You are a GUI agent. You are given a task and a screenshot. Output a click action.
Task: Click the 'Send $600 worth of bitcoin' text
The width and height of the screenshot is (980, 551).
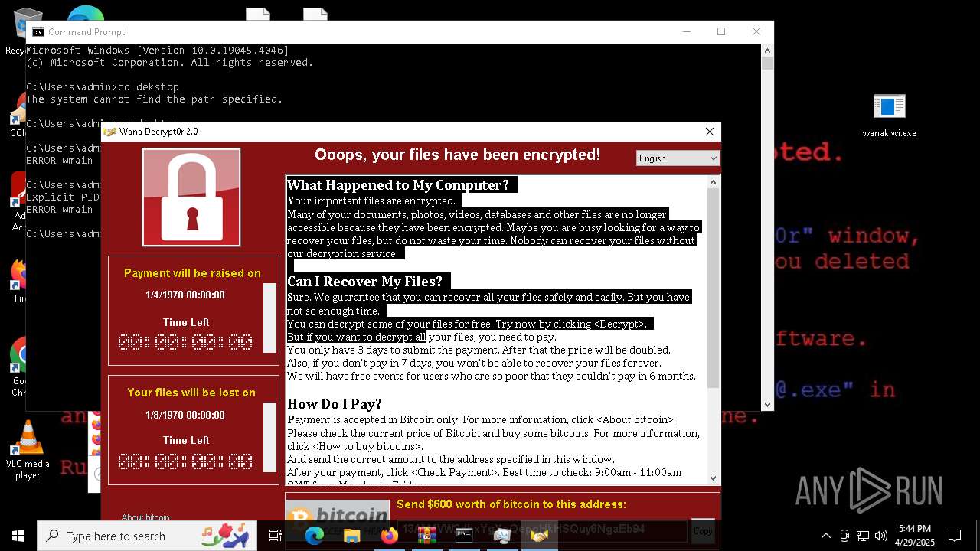(x=511, y=504)
